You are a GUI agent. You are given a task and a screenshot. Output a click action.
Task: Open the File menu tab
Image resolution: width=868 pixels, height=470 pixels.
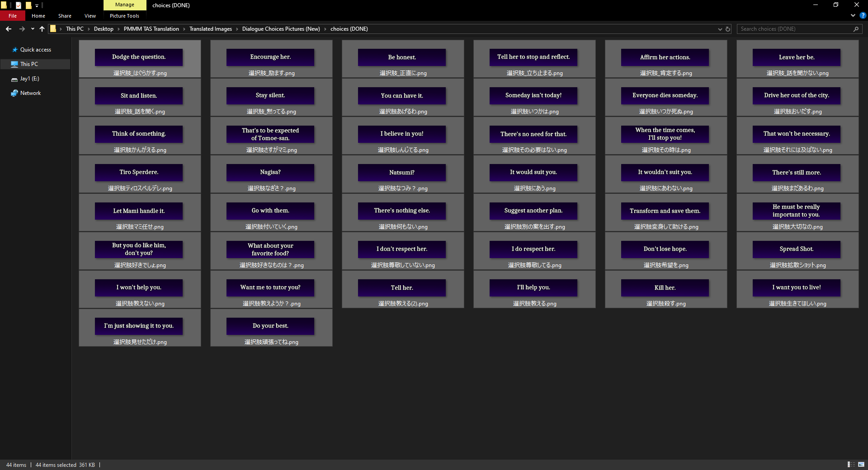(x=13, y=16)
